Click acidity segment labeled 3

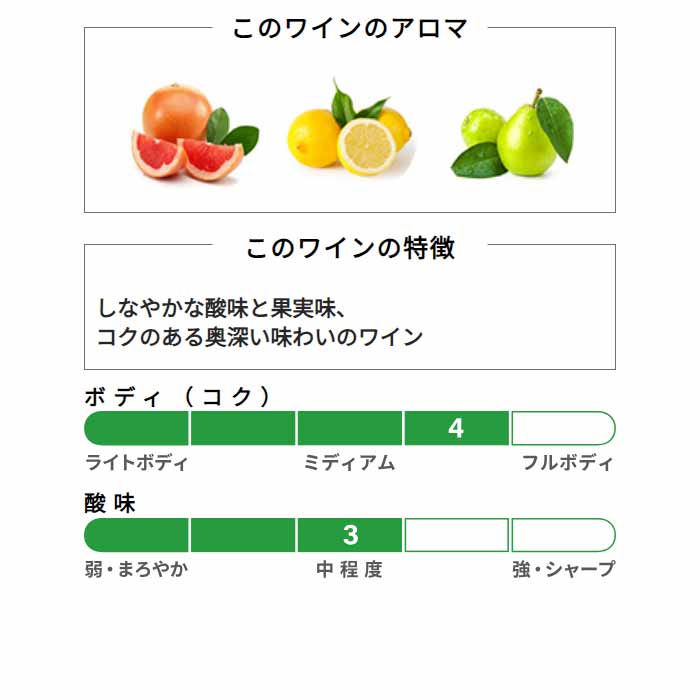point(350,535)
